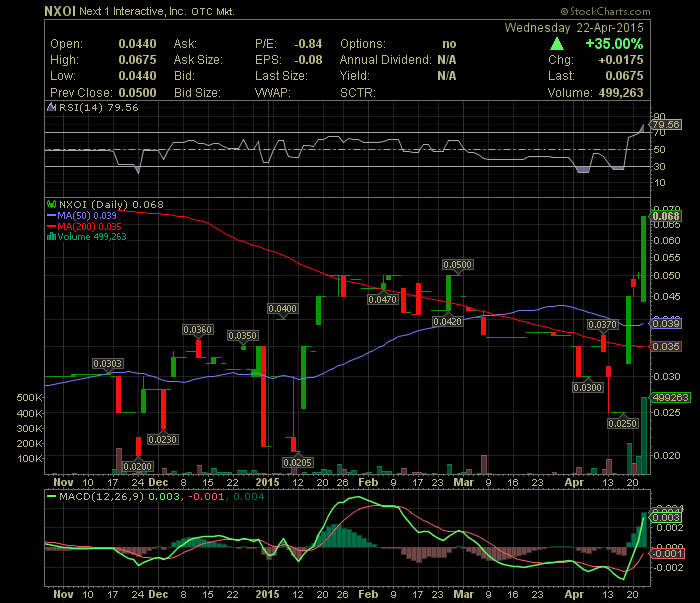Click the P/E value -0.84

tap(308, 44)
